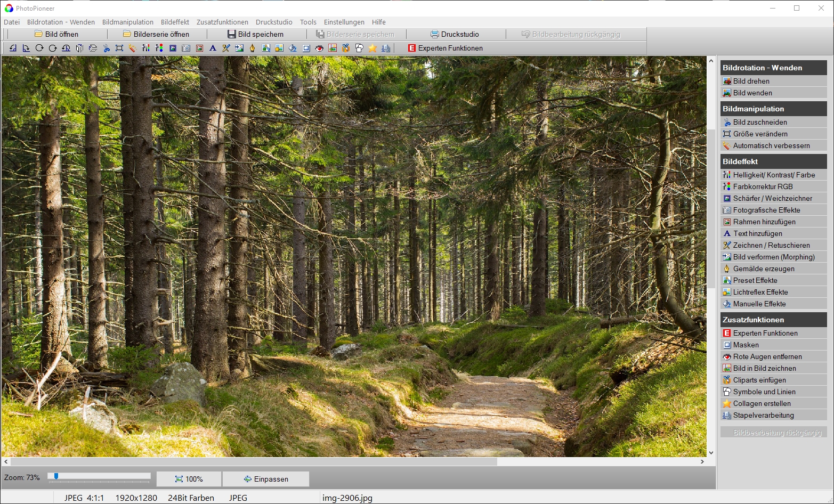
Task: Open the Einstellungen menu
Action: click(344, 22)
